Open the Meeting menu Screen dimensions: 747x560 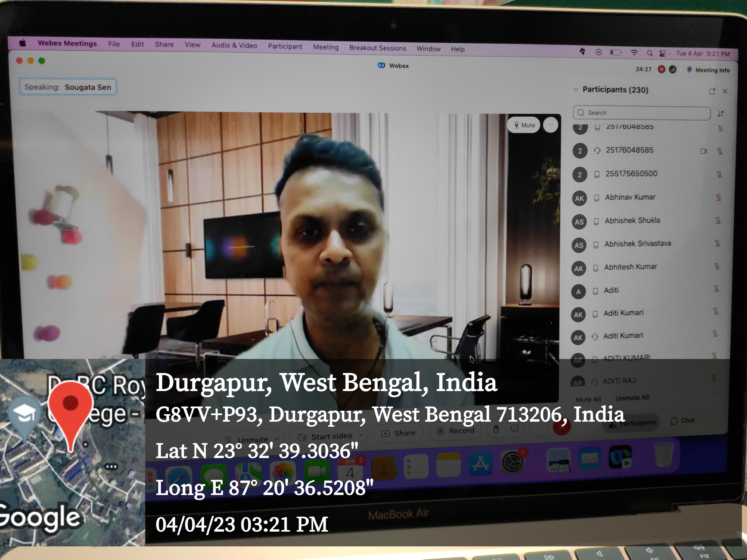click(x=326, y=47)
